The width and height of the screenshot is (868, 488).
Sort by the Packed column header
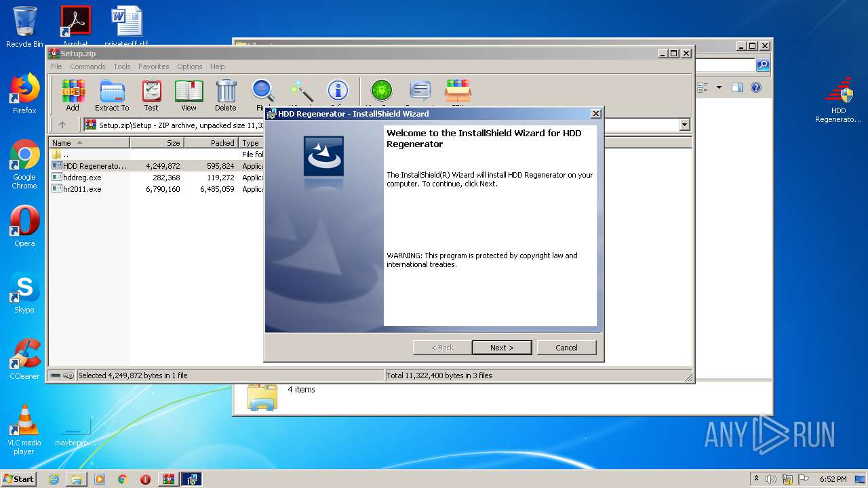pos(211,143)
